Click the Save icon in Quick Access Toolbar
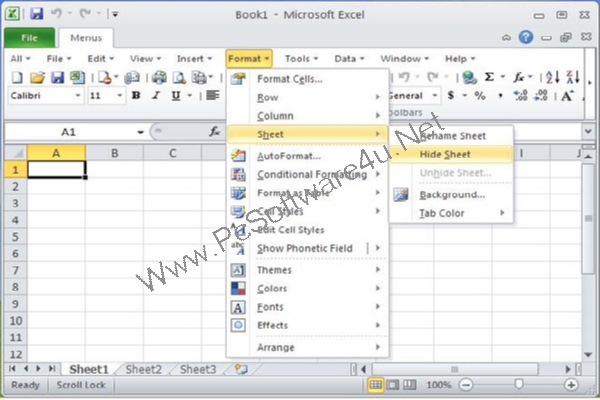 pyautogui.click(x=37, y=14)
